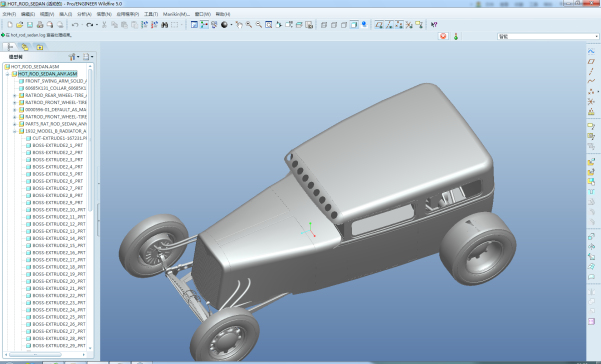Open the tree settings wrench icon
601x364 pixels.
coord(72,57)
